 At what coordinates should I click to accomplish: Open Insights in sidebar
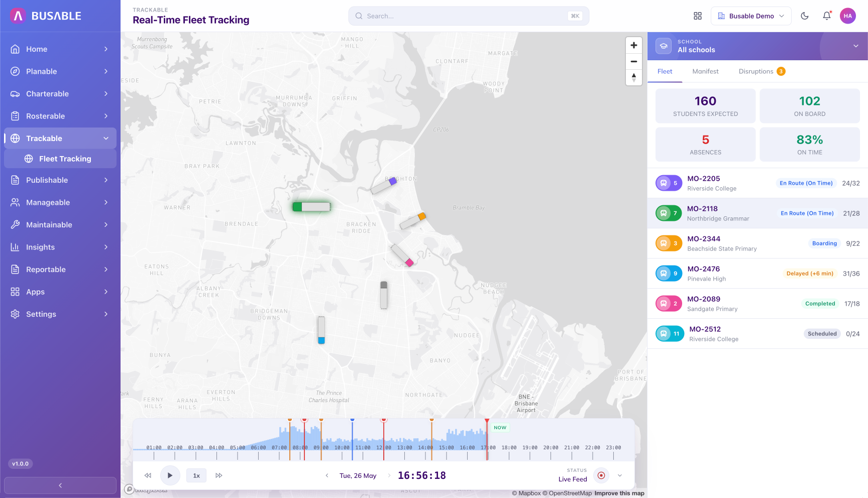[x=60, y=247]
